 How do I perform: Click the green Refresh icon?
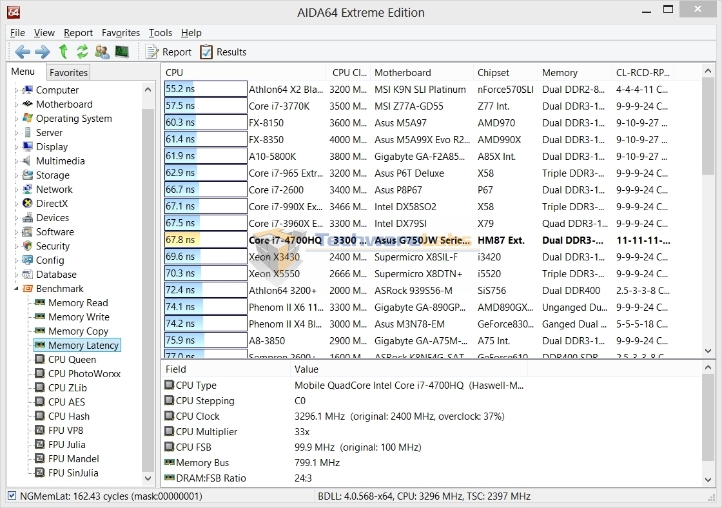82,52
